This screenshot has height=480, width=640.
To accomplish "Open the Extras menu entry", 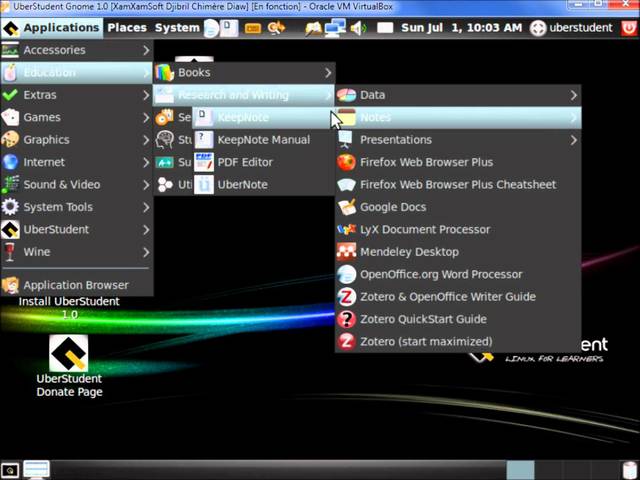I will pyautogui.click(x=77, y=95).
